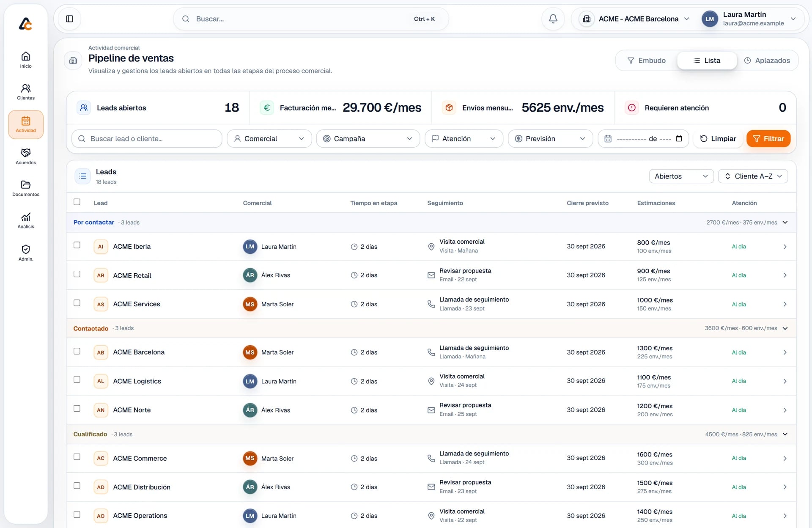Click the LM avatar in top bar
The image size is (812, 528).
[710, 19]
